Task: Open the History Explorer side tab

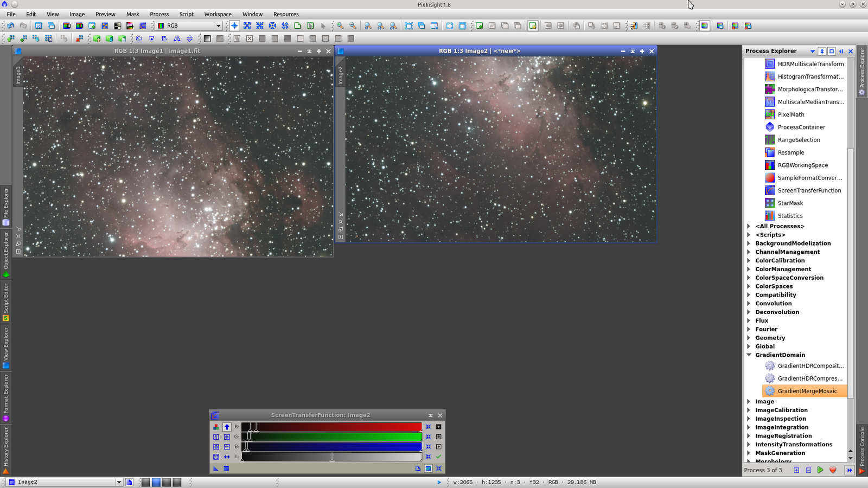Action: 6,450
